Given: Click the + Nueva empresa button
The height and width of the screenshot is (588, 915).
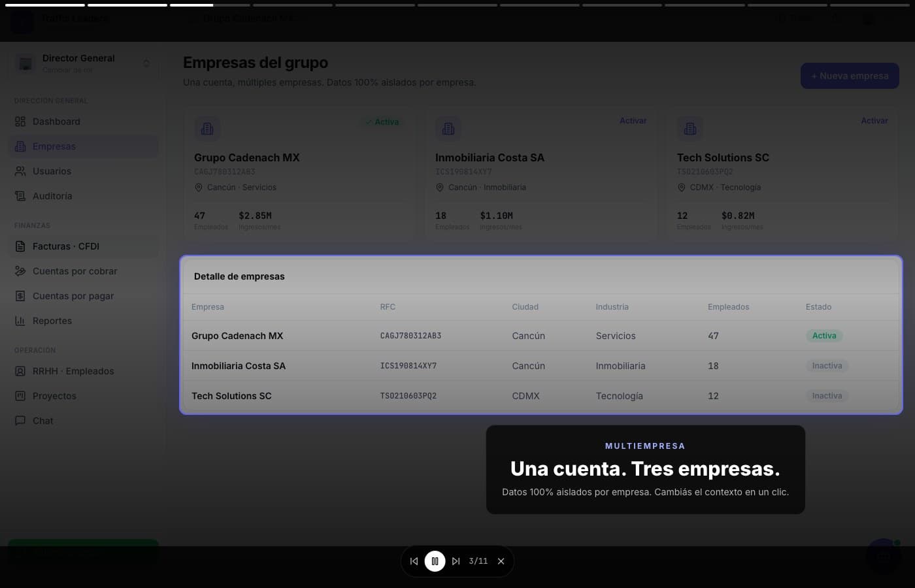Looking at the screenshot, I should (x=850, y=76).
